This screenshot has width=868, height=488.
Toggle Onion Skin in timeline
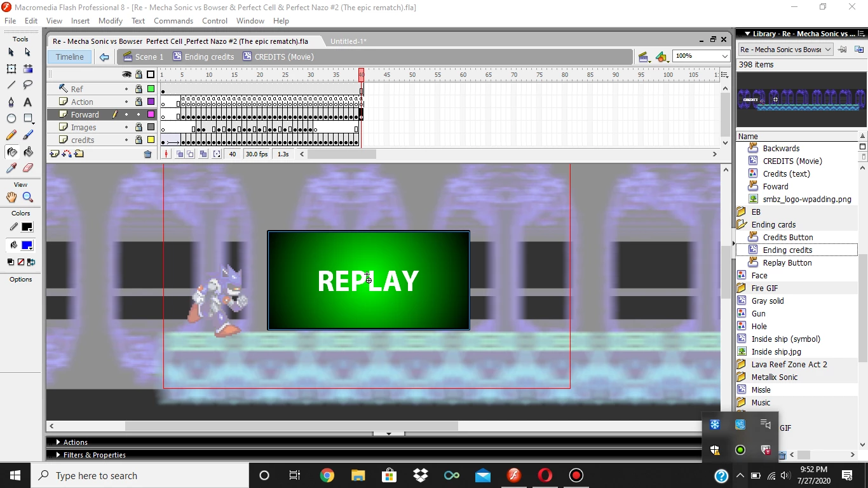pos(180,154)
